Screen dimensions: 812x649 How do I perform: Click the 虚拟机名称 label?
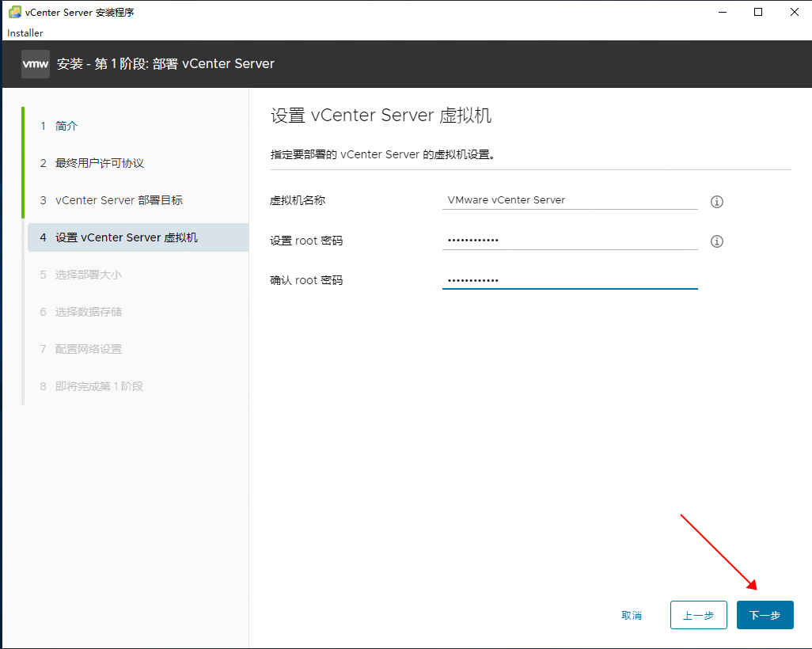[298, 200]
